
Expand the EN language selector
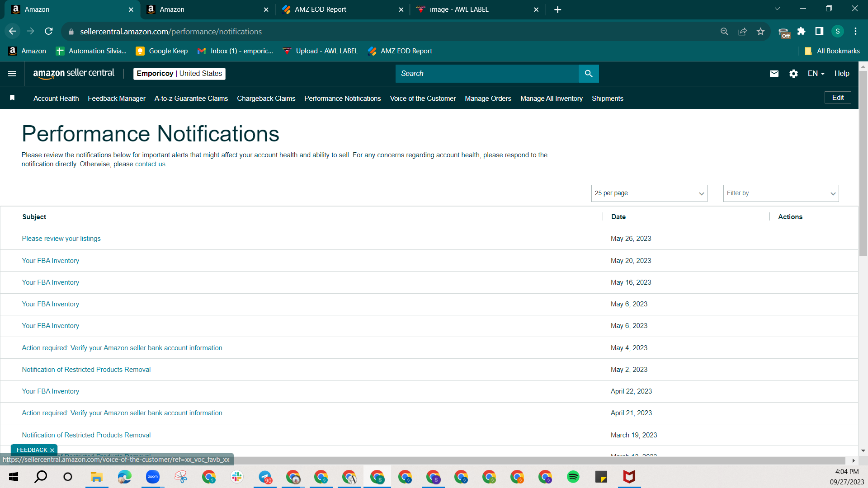816,74
